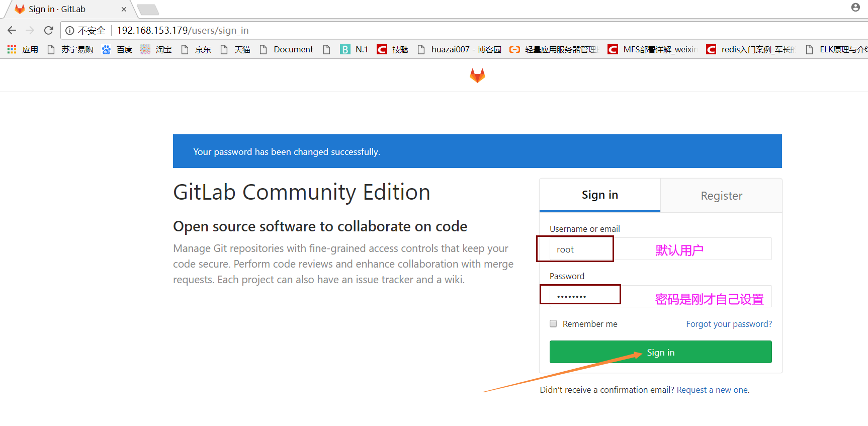Screen dimensions: 868x426
Task: Open the Chrome profile avatar icon
Action: click(855, 7)
